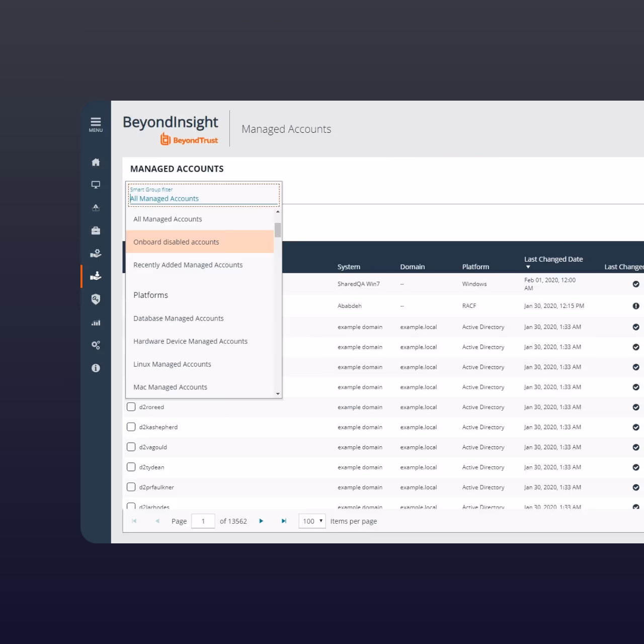644x644 pixels.
Task: Select Onboard disabled accounts from the list
Action: tap(176, 242)
